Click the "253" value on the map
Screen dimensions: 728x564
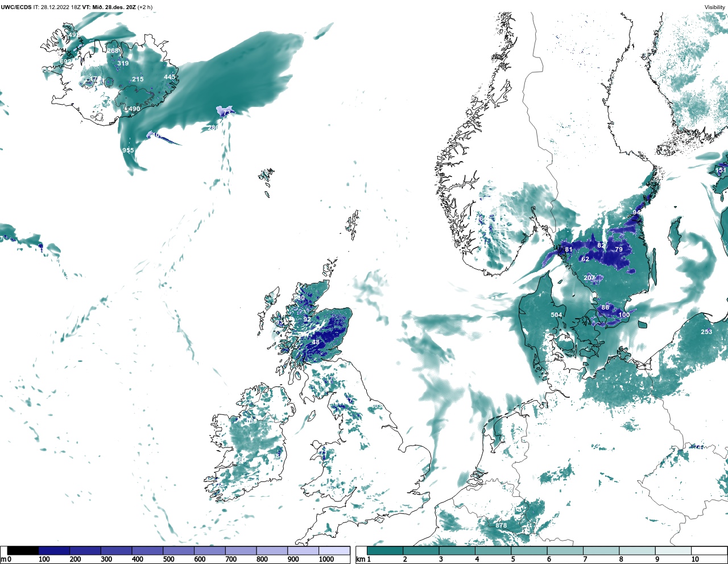click(x=706, y=332)
